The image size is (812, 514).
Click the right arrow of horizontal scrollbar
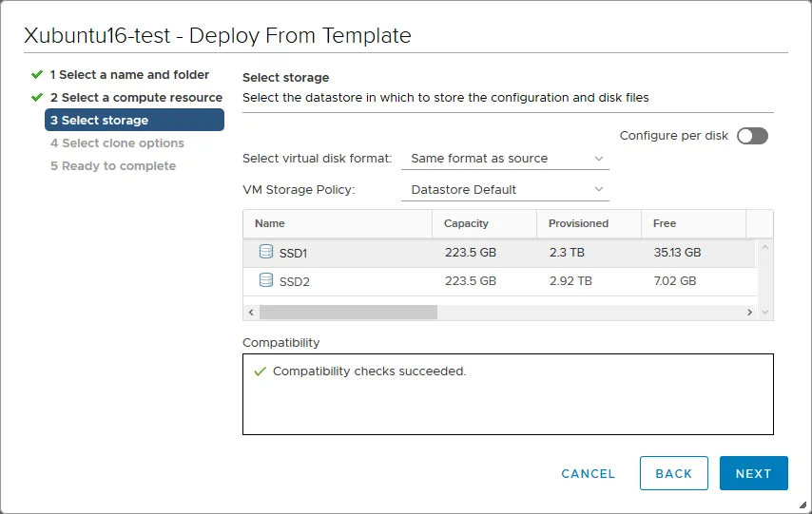(x=749, y=312)
